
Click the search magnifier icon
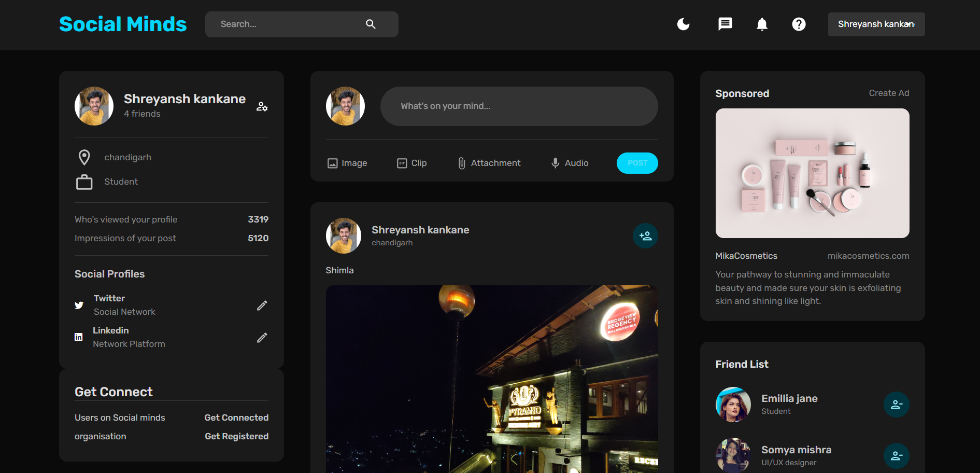click(371, 24)
